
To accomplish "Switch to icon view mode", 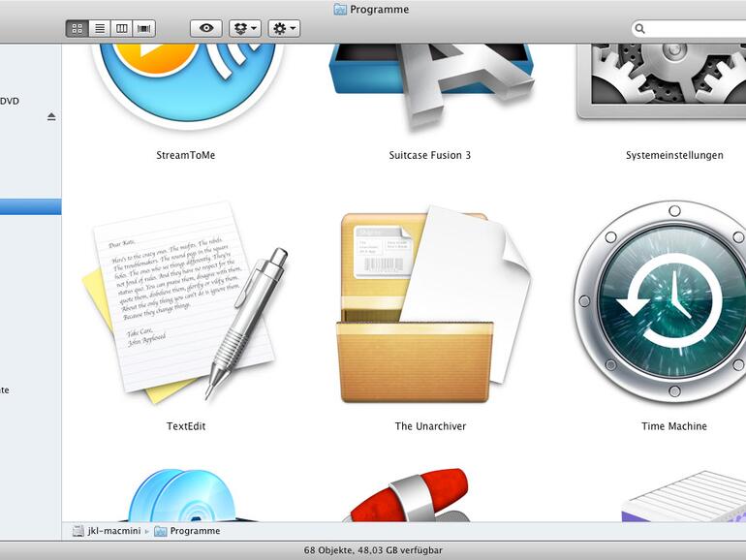I will (78, 28).
